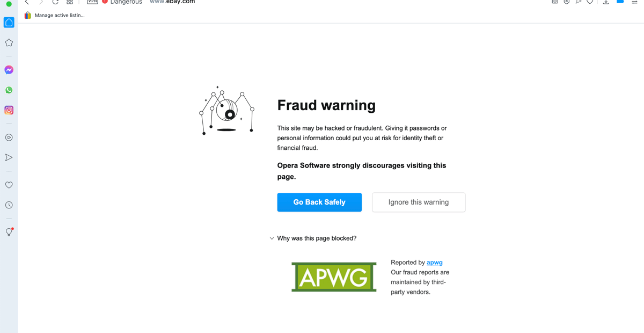
Task: Open the Downloads icon in the toolbar
Action: point(606,2)
